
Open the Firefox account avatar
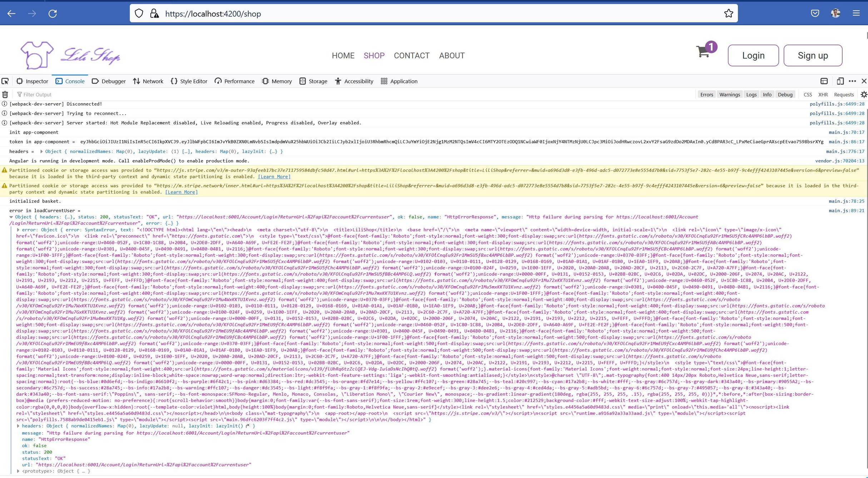point(835,14)
